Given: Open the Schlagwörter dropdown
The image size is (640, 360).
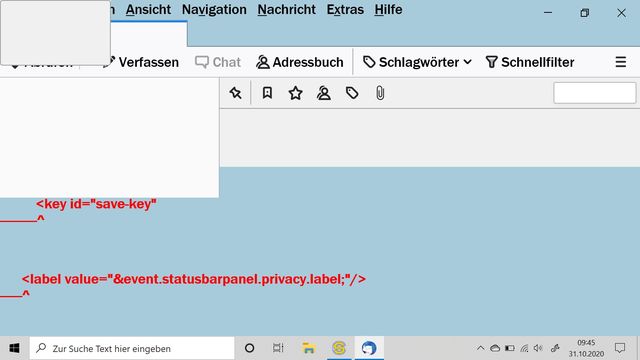Looking at the screenshot, I should click(417, 62).
